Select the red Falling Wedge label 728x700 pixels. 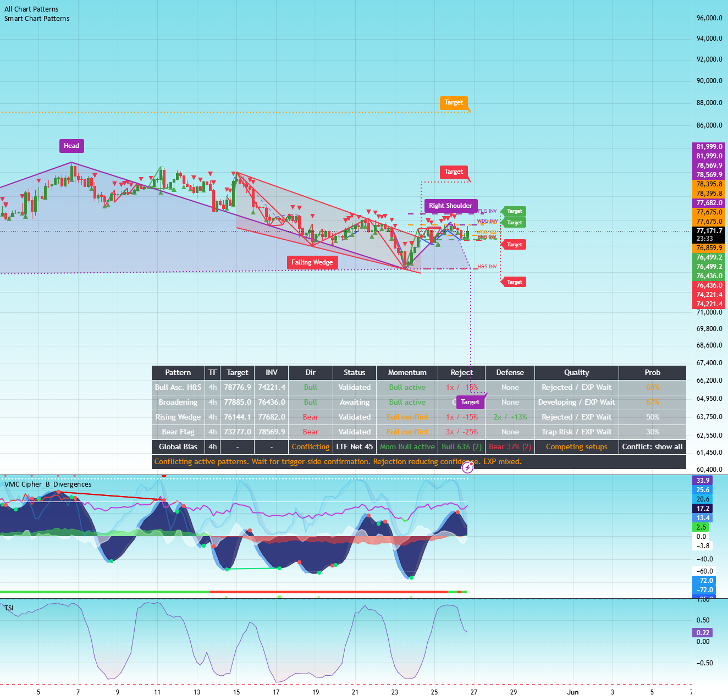312,262
